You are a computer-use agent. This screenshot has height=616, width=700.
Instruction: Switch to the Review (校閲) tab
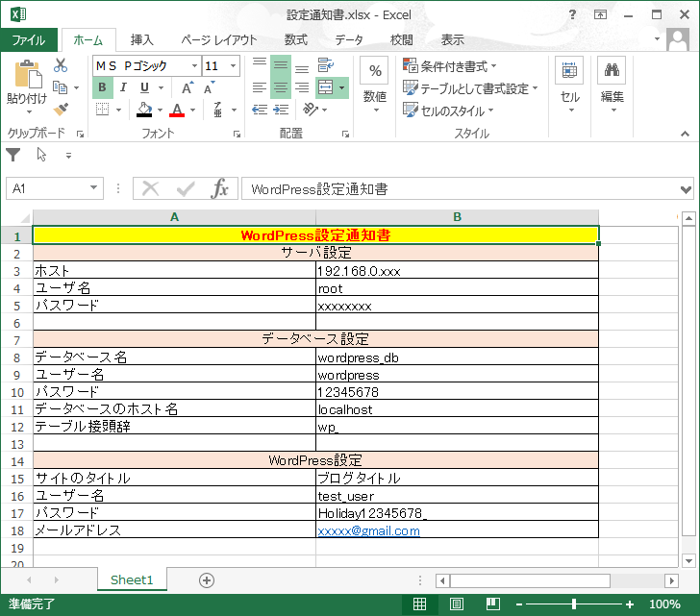click(x=402, y=40)
